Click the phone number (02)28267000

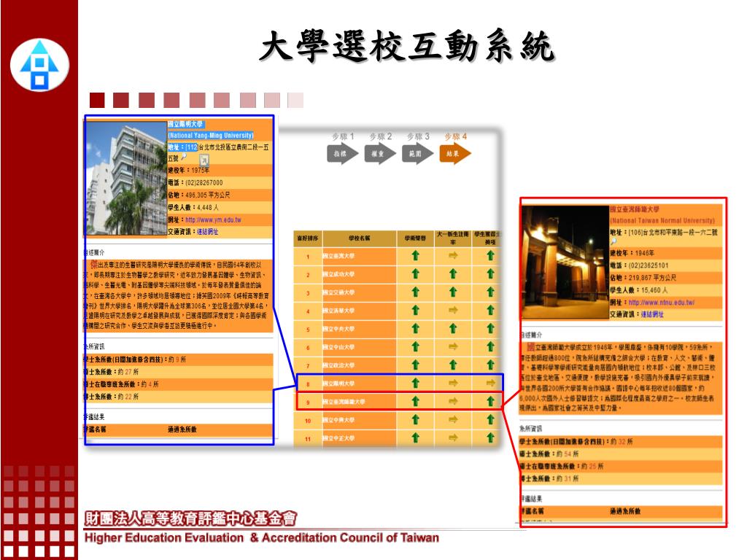tap(204, 183)
